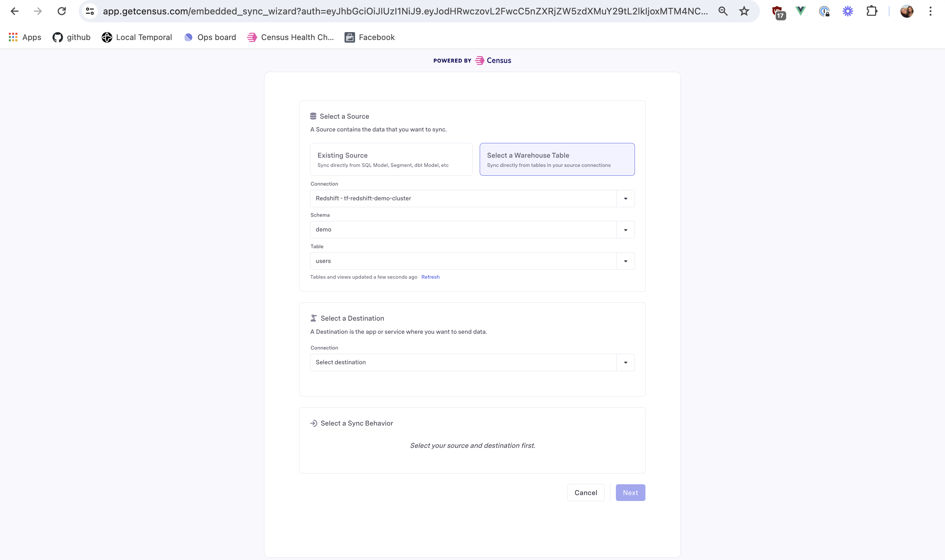Image resolution: width=945 pixels, height=560 pixels.
Task: Click the browser back arrow
Action: (x=14, y=11)
